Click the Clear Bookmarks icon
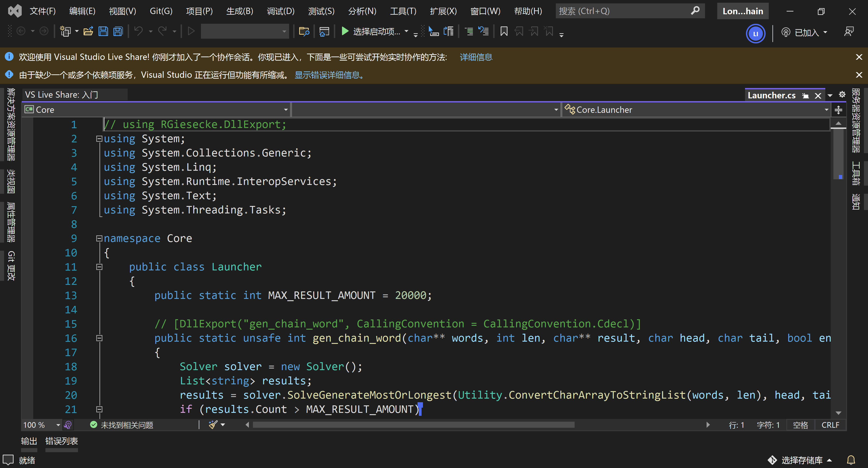The image size is (868, 468). pos(549,31)
